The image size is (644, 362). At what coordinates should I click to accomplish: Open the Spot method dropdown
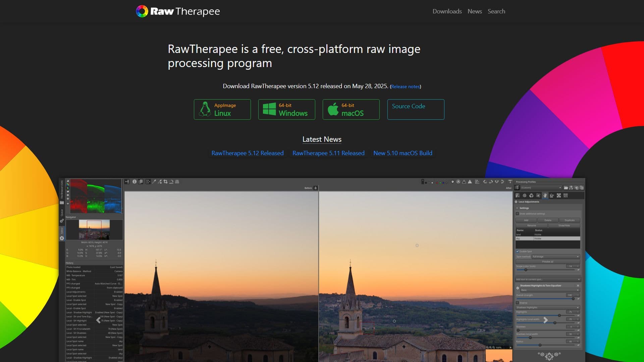point(556,256)
